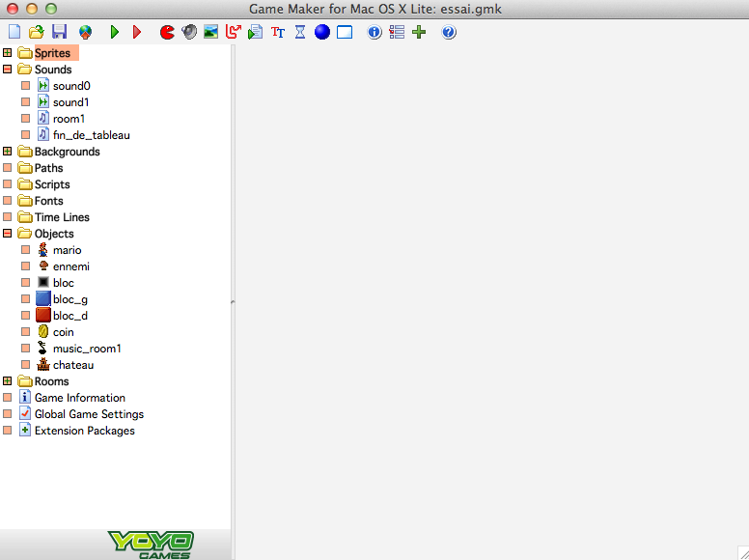Click the chateau castle icon
Screen dimensions: 749x560
[43, 365]
